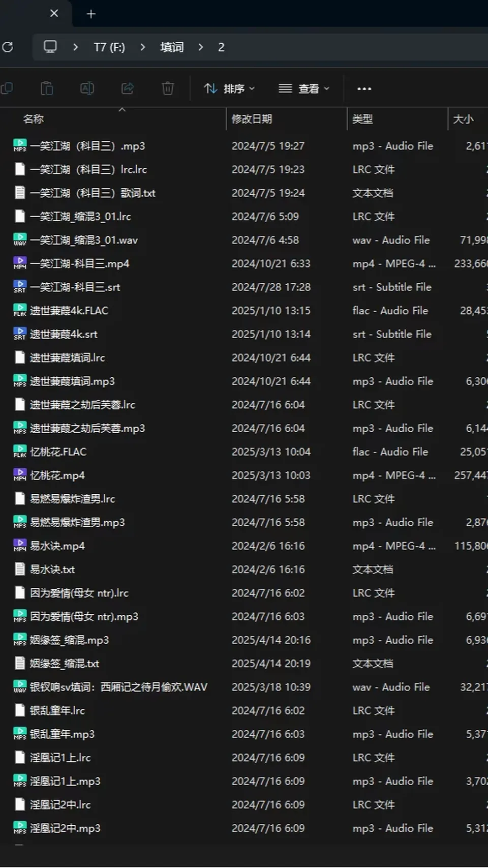Screen dimensions: 488x868
Task: Click the Rename icon in toolbar
Action: click(87, 88)
